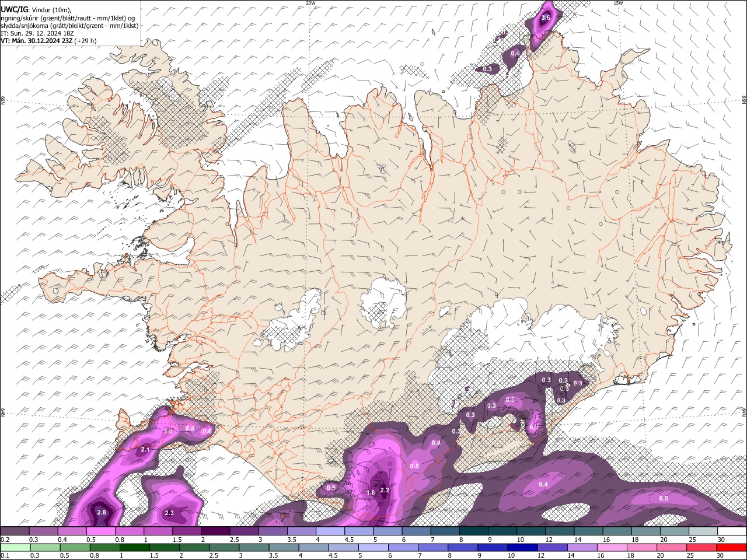
Task: Click the valid time 'VT: Mán. 30.12.2024 23Z (+29 h)'
Action: [48, 41]
